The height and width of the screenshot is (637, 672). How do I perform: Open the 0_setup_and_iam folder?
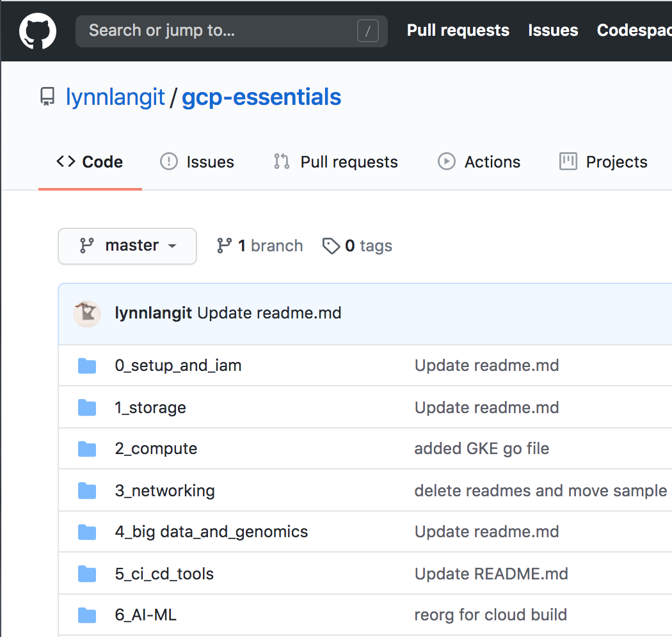(x=179, y=365)
